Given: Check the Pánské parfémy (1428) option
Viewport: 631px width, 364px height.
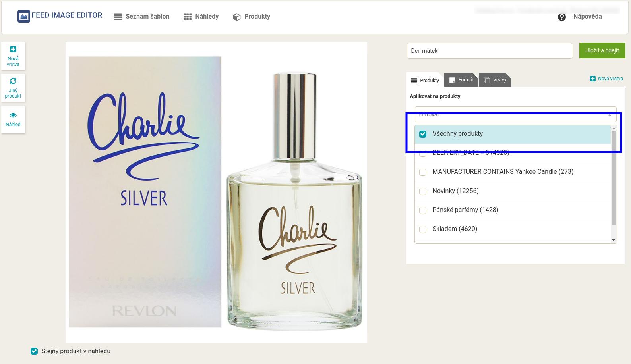Looking at the screenshot, I should click(423, 210).
